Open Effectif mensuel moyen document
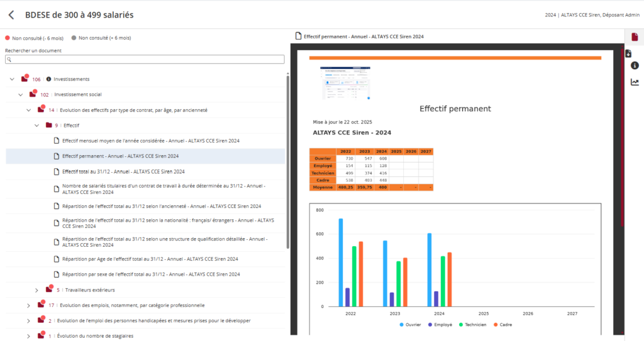 (150, 141)
